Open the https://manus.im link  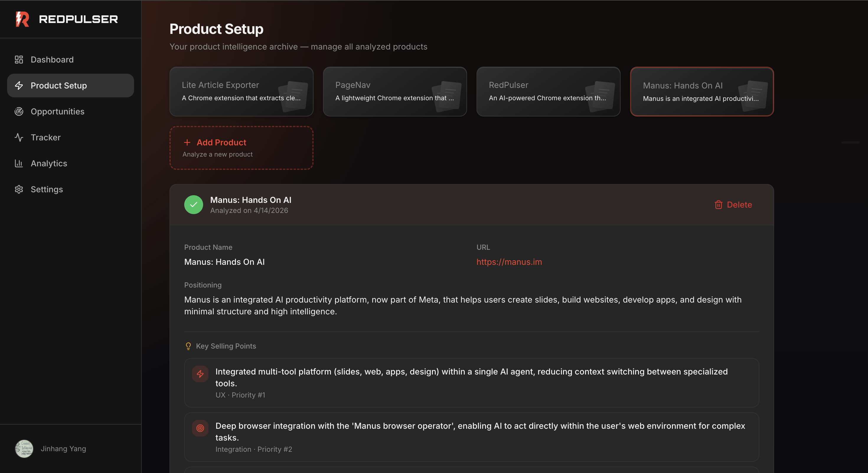[509, 262]
